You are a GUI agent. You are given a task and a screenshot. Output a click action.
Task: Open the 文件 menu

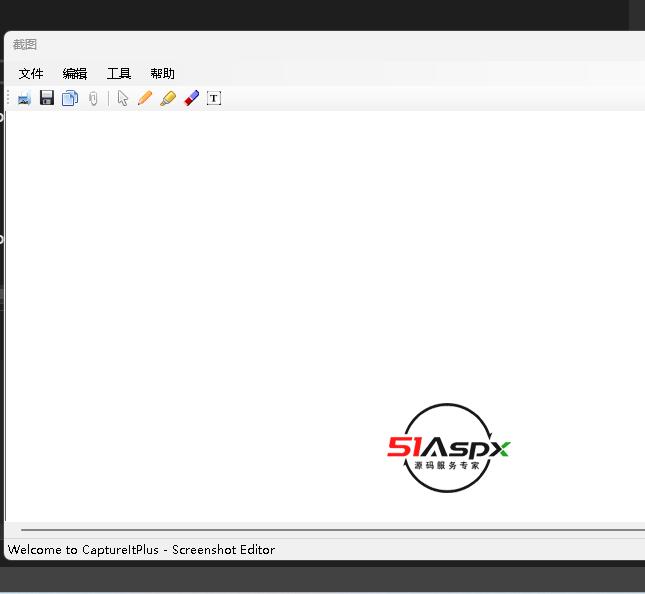pos(31,74)
